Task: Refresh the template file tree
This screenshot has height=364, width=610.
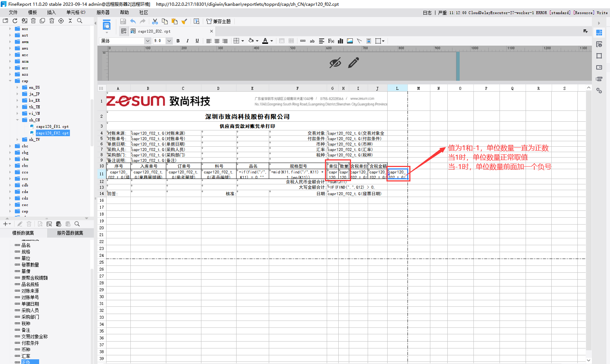Action: point(15,21)
